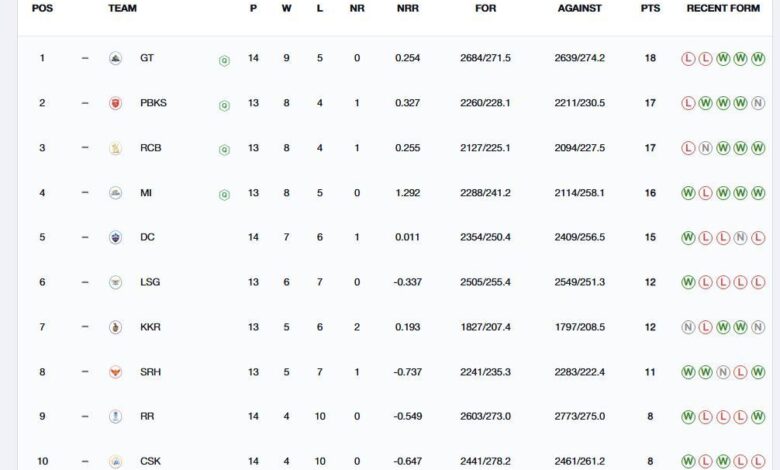Click the PBKS team logo
This screenshot has height=470, width=780.
115,104
